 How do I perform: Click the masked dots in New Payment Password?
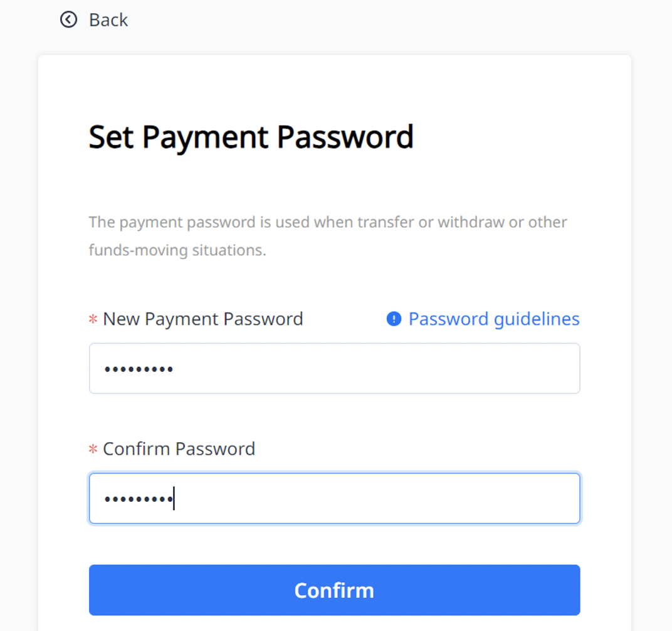139,369
